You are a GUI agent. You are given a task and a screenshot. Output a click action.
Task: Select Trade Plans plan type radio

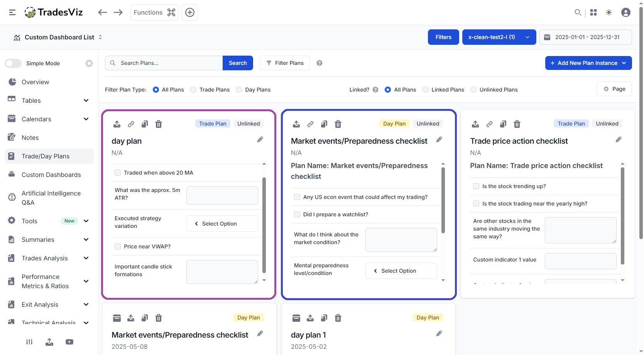tap(193, 90)
